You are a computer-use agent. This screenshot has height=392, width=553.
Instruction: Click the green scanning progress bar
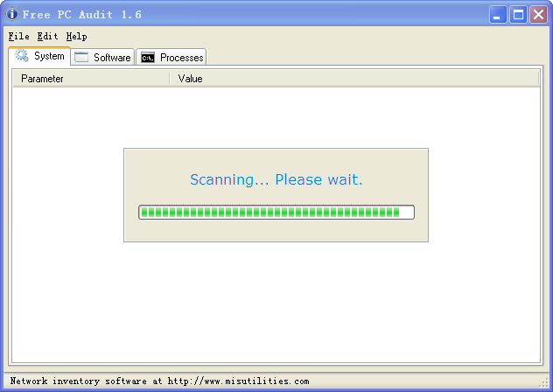(x=276, y=212)
